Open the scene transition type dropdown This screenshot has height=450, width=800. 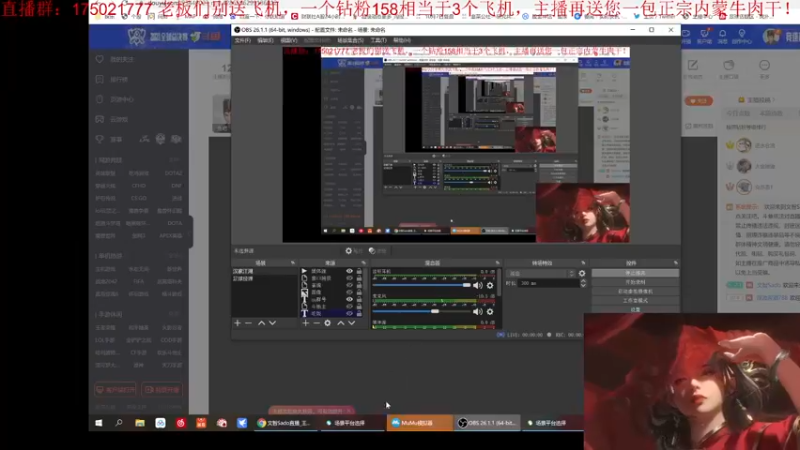[x=541, y=273]
